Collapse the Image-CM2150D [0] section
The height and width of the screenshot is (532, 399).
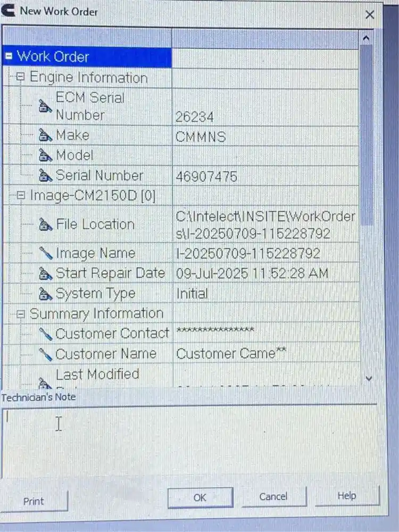[x=21, y=195]
